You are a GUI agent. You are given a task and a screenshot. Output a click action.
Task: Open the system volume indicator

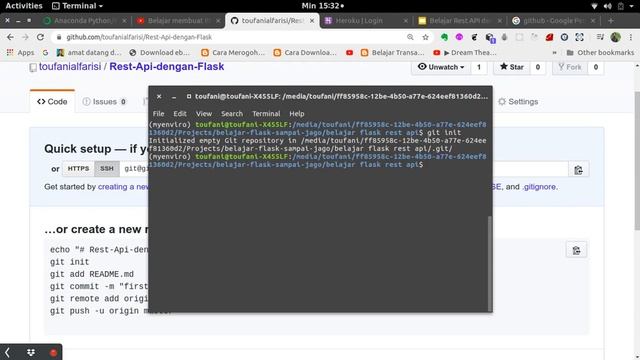point(607,6)
